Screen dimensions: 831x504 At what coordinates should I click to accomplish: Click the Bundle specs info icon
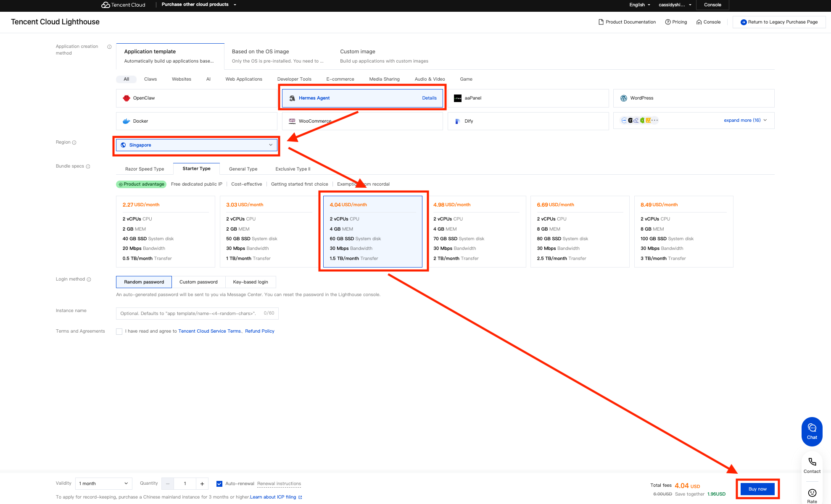(88, 166)
